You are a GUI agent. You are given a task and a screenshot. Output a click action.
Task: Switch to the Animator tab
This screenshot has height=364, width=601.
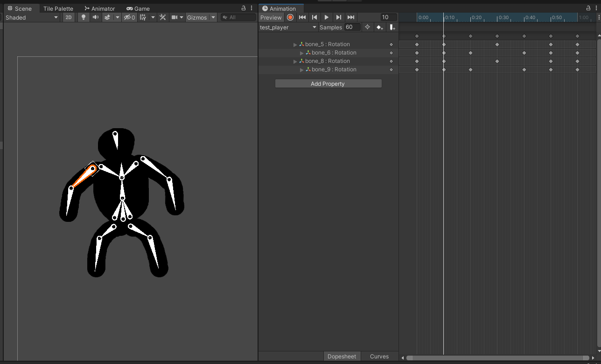(99, 8)
